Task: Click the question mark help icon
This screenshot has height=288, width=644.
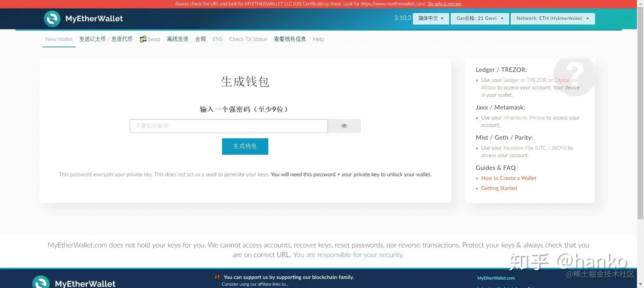Action: (x=574, y=76)
